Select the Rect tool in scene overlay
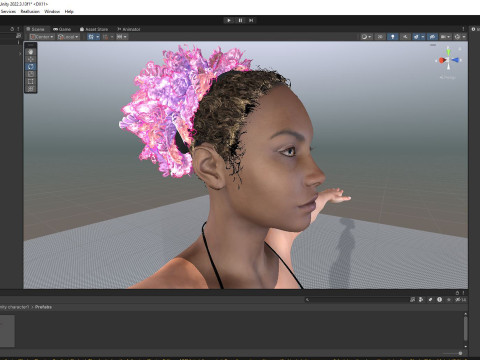This screenshot has height=360, width=480. coord(31,81)
